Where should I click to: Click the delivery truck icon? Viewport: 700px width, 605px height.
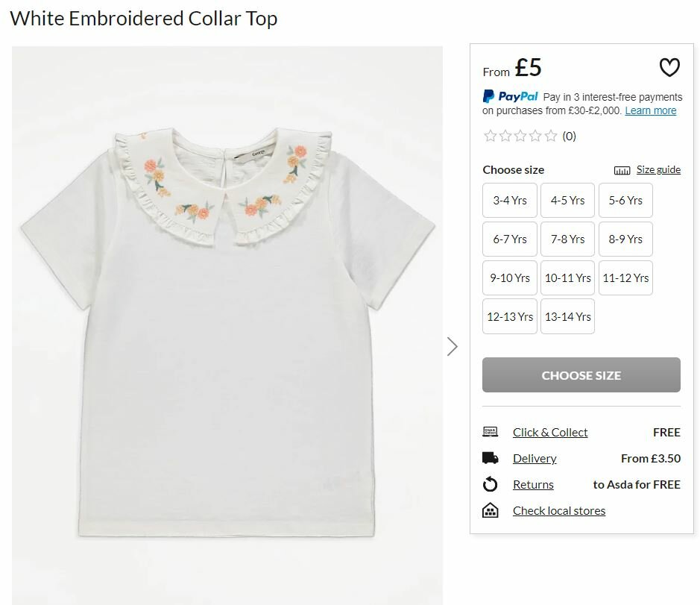(x=490, y=458)
